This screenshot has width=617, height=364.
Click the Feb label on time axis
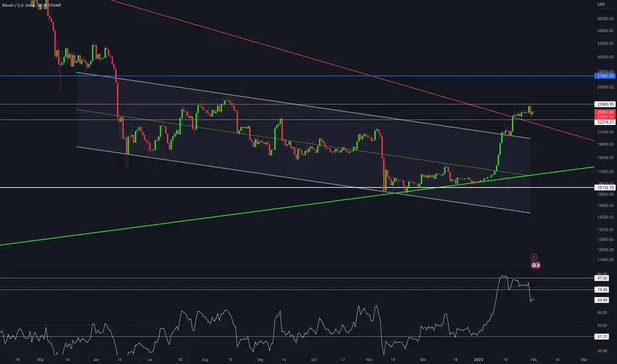coord(534,359)
